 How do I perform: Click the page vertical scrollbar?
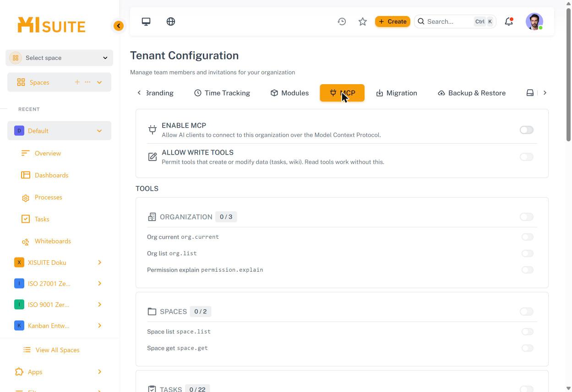click(x=568, y=74)
